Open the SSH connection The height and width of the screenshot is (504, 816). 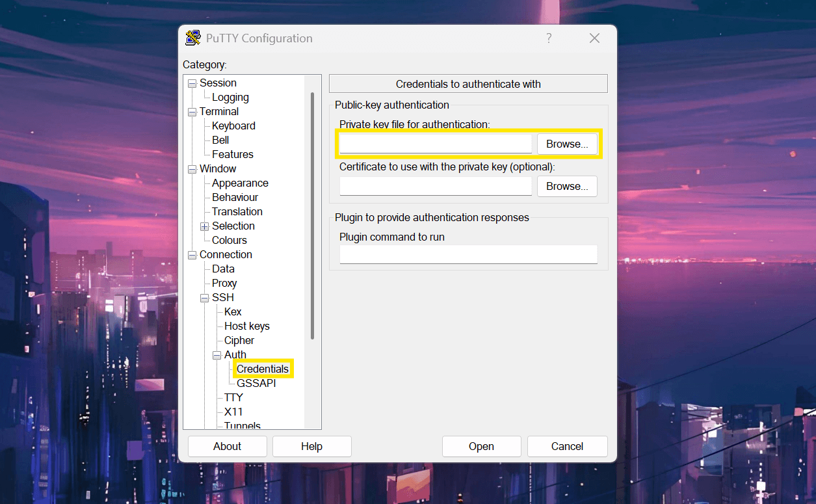[x=482, y=446]
